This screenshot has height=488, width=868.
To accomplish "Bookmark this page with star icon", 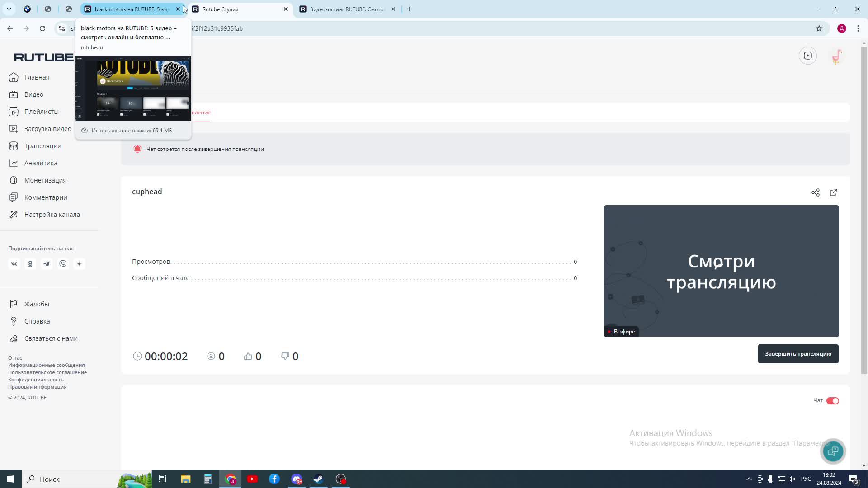I will [819, 28].
